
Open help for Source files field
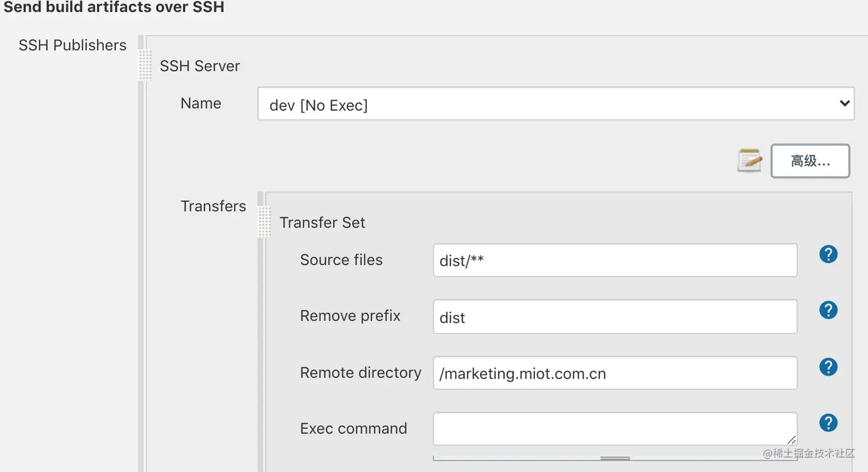pos(828,254)
